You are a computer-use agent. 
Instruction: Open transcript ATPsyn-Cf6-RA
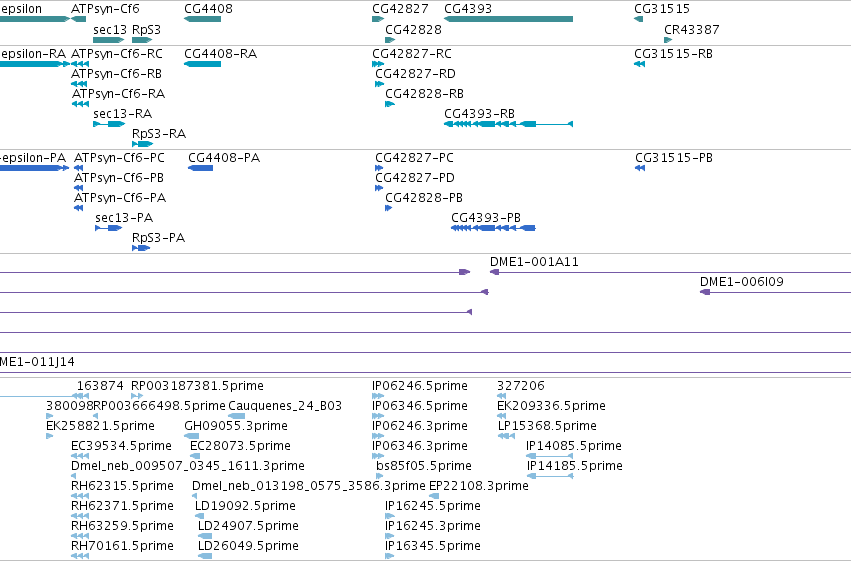(118, 94)
